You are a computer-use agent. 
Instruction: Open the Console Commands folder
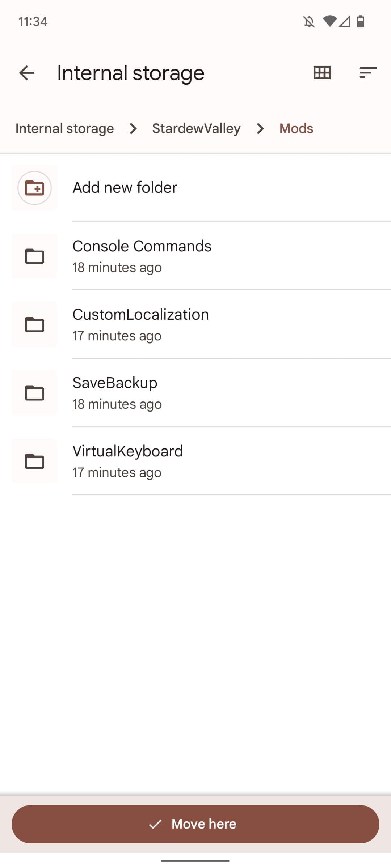click(x=142, y=247)
